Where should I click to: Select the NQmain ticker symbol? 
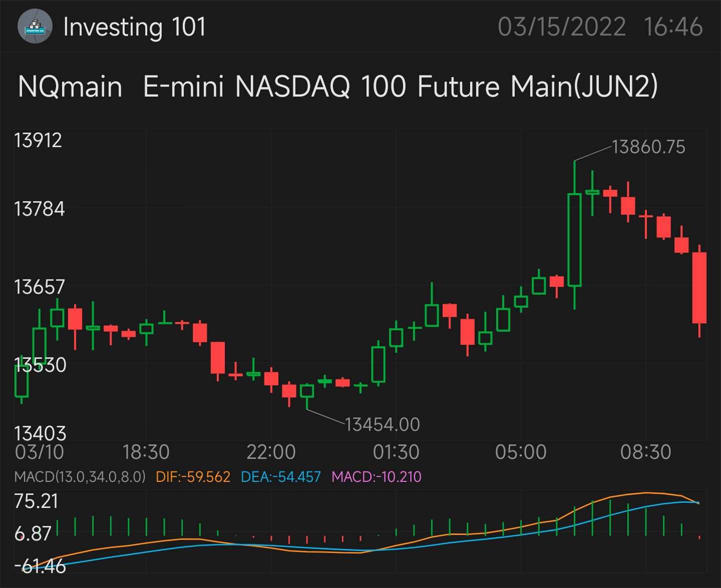point(70,86)
